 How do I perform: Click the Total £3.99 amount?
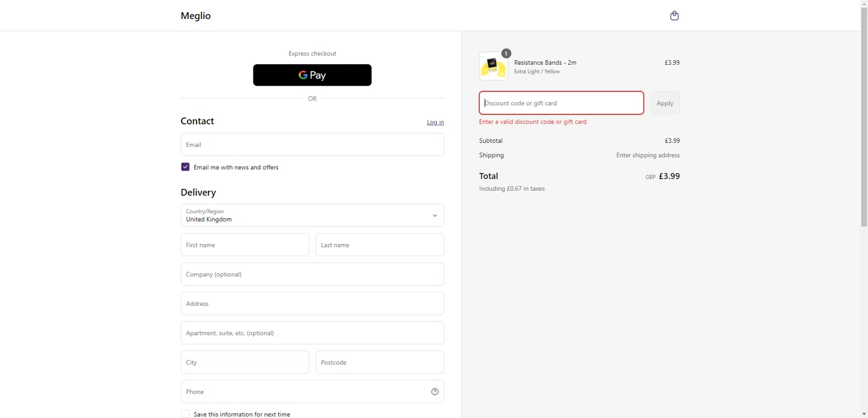tap(670, 176)
